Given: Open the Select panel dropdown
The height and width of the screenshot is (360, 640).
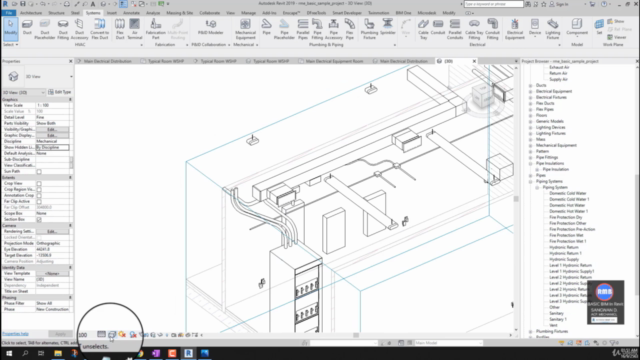Looking at the screenshot, I should coord(11,44).
